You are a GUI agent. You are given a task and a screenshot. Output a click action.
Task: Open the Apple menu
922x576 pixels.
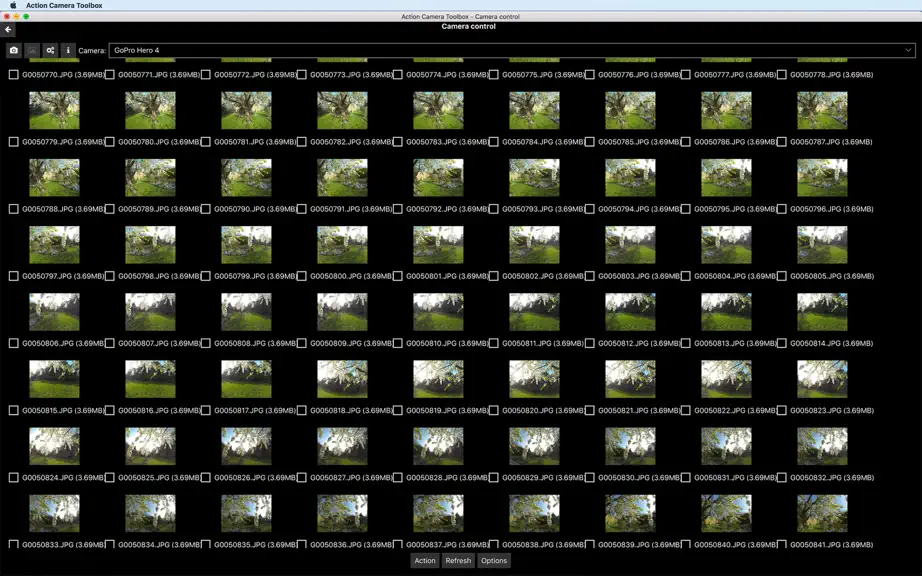point(13,5)
